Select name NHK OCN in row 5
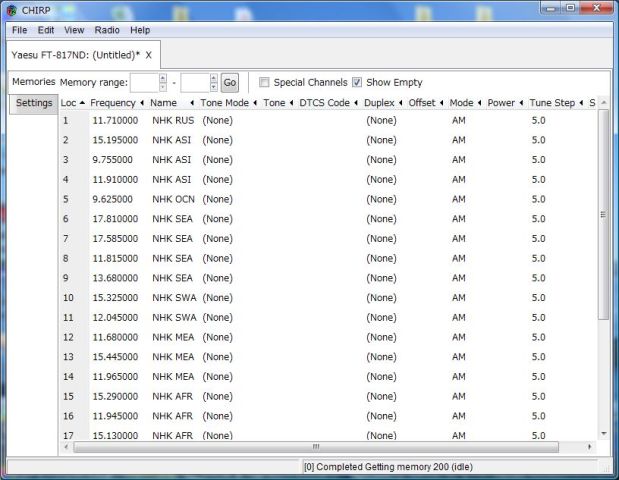 click(x=173, y=199)
